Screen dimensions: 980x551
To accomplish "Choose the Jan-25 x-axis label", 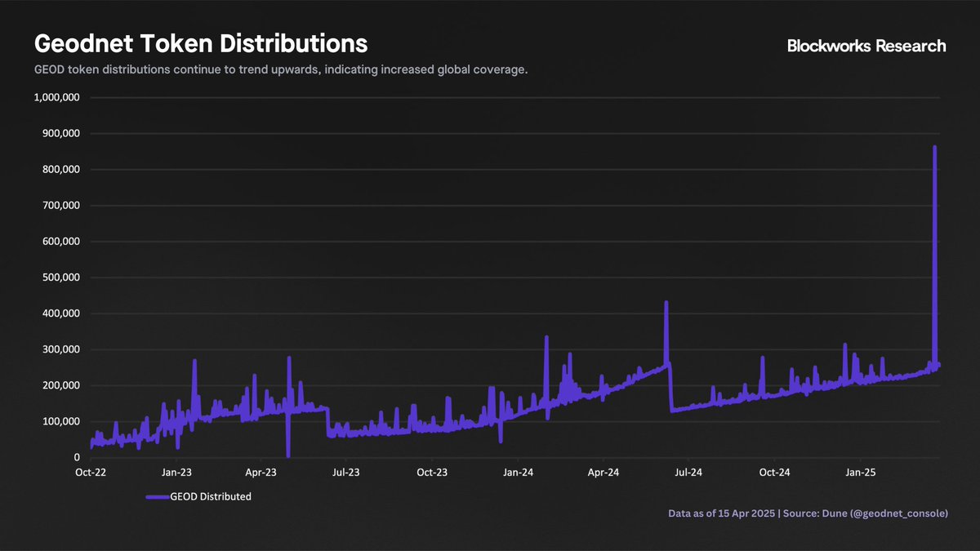I will (860, 473).
